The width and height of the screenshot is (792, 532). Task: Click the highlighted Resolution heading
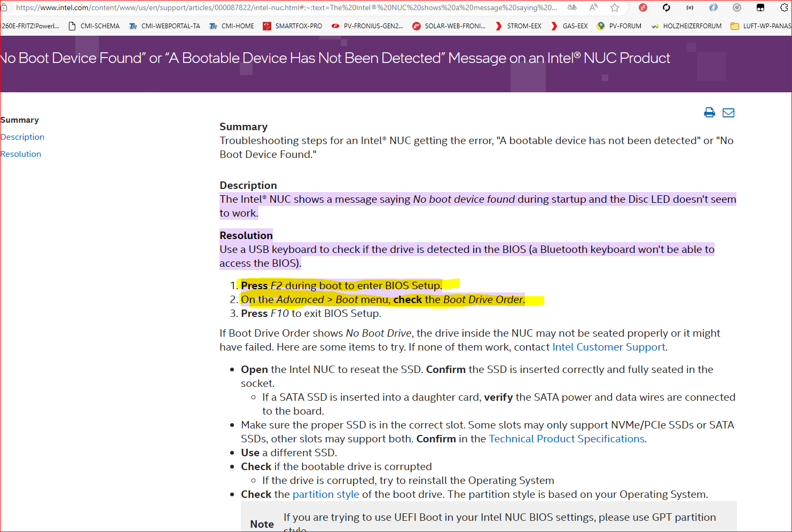[246, 235]
